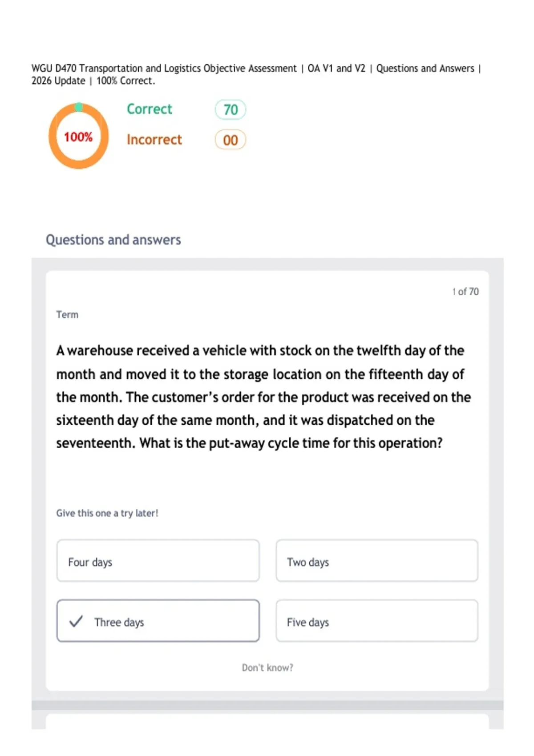Click the checkmark icon beside Three days
534x756 pixels.
pos(76,621)
